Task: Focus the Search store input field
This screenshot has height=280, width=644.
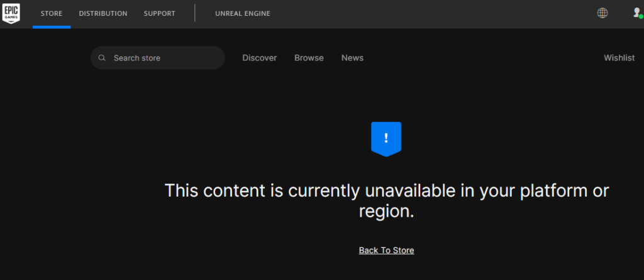Action: point(158,58)
